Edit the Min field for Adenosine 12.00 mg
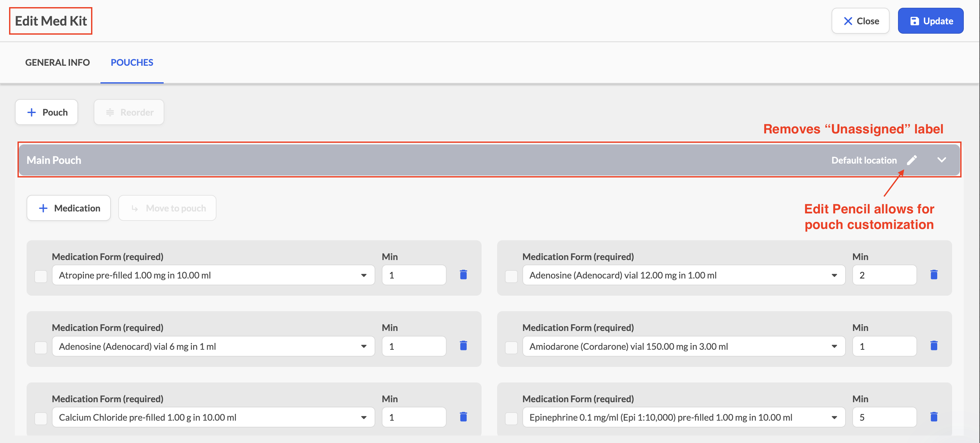The height and width of the screenshot is (443, 980). tap(884, 275)
